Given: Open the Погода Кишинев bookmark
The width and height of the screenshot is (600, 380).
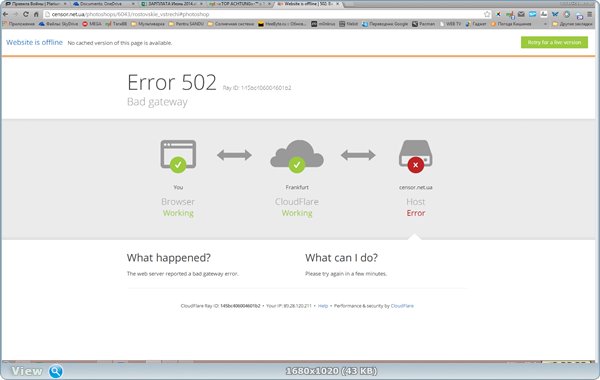Looking at the screenshot, I should tap(511, 24).
